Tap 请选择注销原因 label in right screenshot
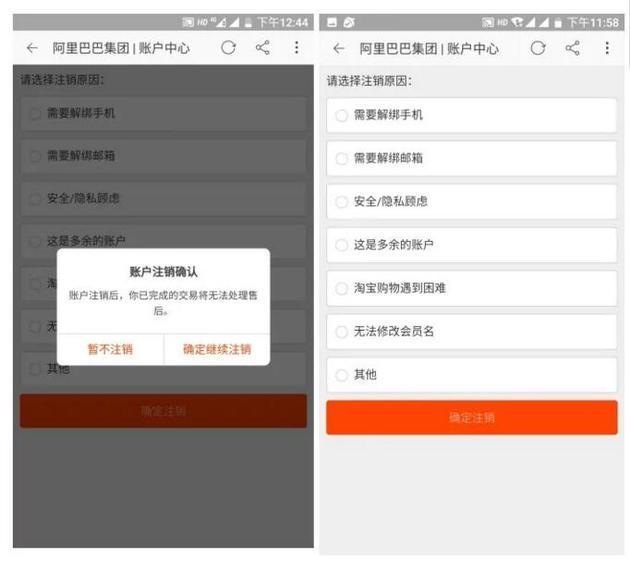This screenshot has height=569, width=630. click(369, 81)
